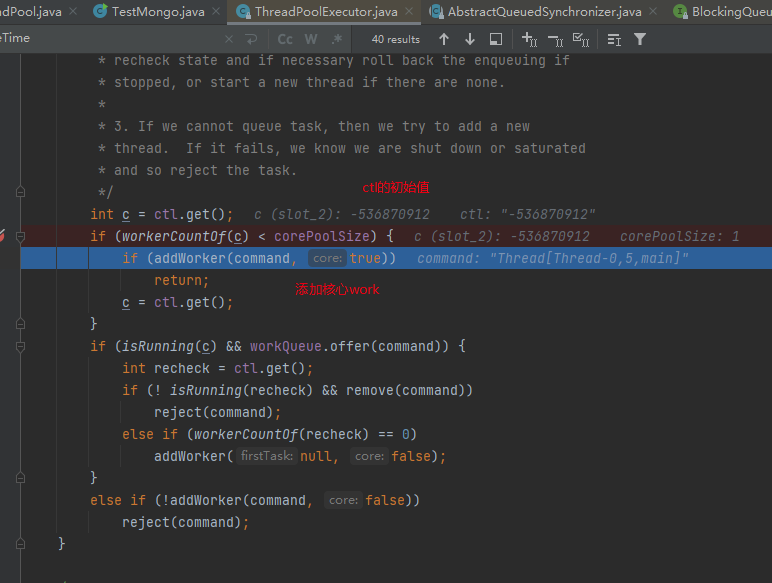The height and width of the screenshot is (583, 772).
Task: Toggle Words (W) search option
Action: pos(311,39)
